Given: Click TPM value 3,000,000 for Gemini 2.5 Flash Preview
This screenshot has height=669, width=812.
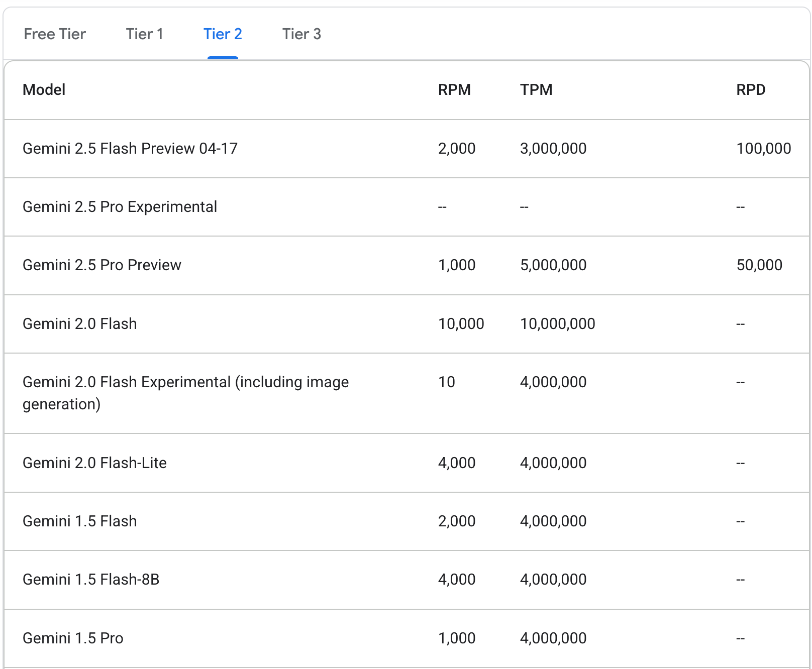Looking at the screenshot, I should click(x=553, y=149).
